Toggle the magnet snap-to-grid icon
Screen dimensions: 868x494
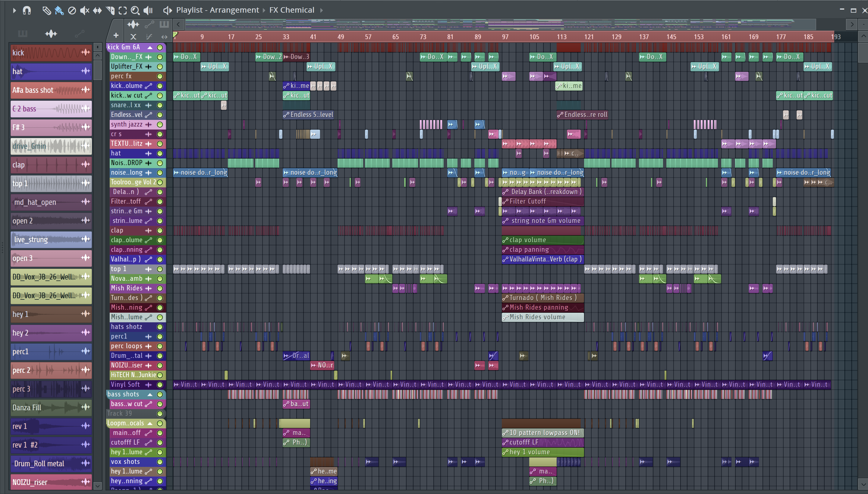click(27, 10)
